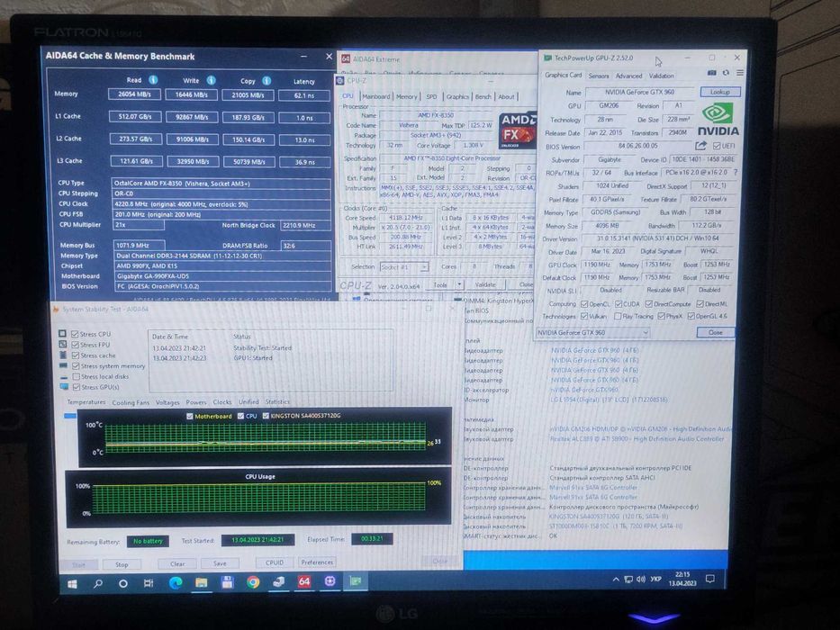Toggle UEFI checkbox in GPU-Z

point(717,146)
